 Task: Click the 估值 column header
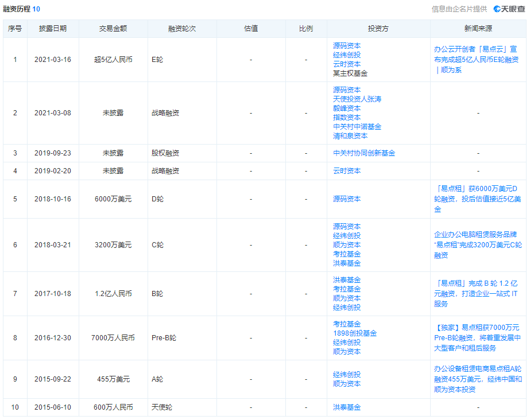click(x=251, y=29)
